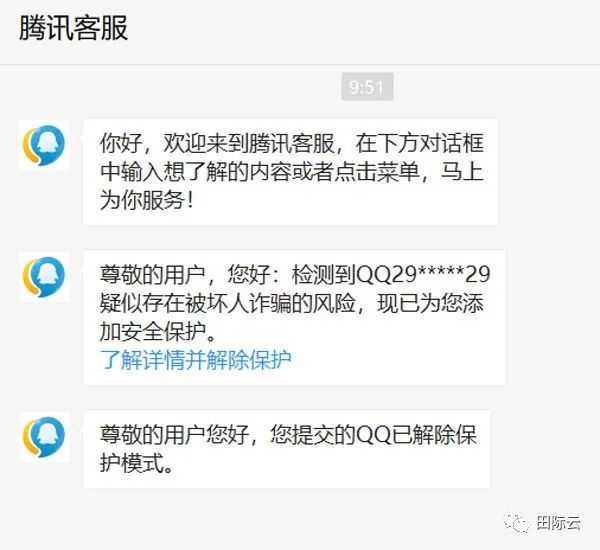Click the 田际云 watermark text
Screen dimensions: 600x550
click(558, 523)
